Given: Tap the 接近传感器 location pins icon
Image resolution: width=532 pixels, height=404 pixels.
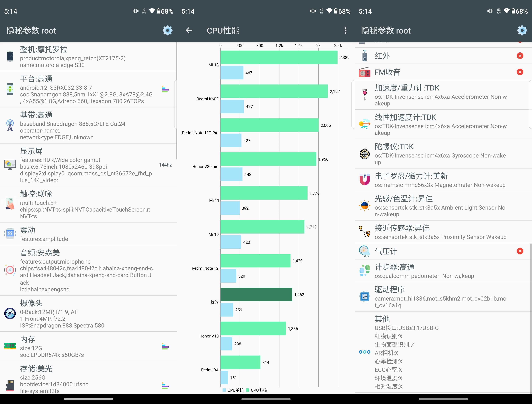Looking at the screenshot, I should (x=365, y=231).
